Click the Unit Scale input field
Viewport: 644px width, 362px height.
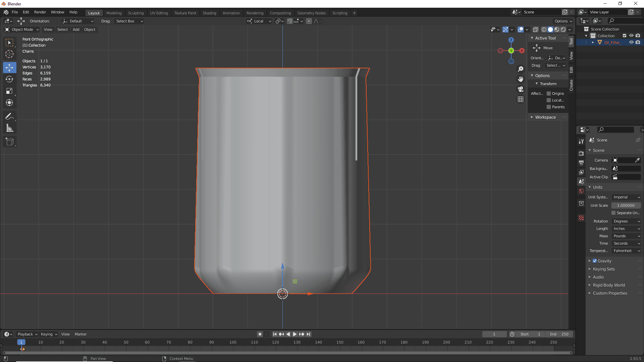(626, 205)
